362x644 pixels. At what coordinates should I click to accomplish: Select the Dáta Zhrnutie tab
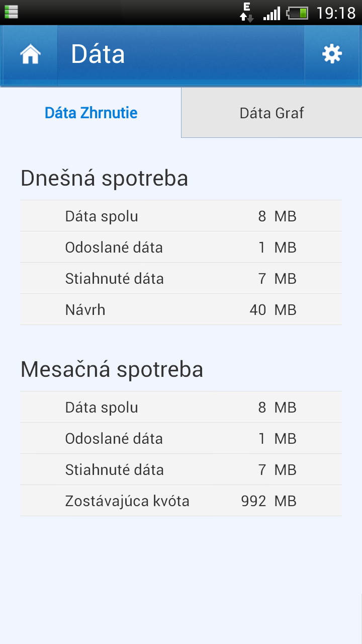(x=91, y=113)
